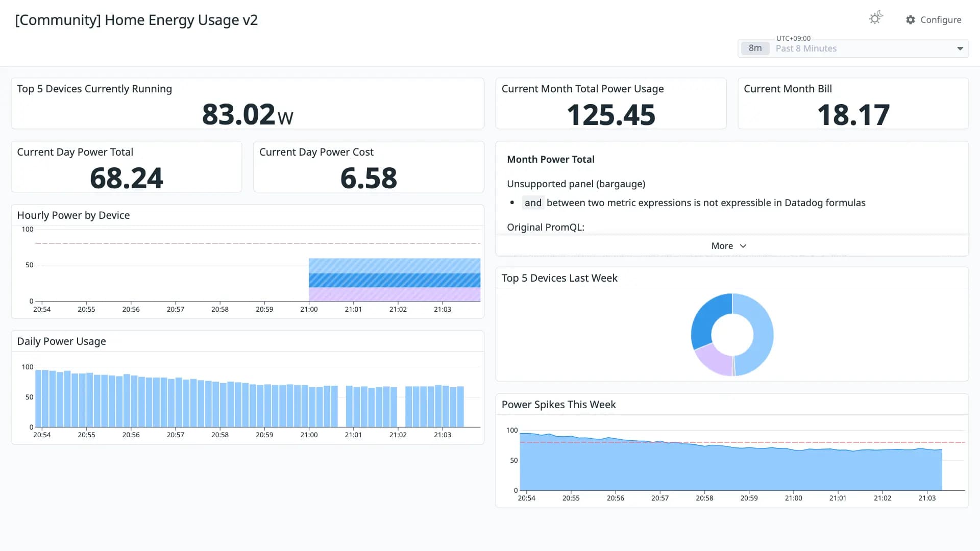This screenshot has height=551, width=980.
Task: Click the Daily Power Usage widget title
Action: (61, 341)
